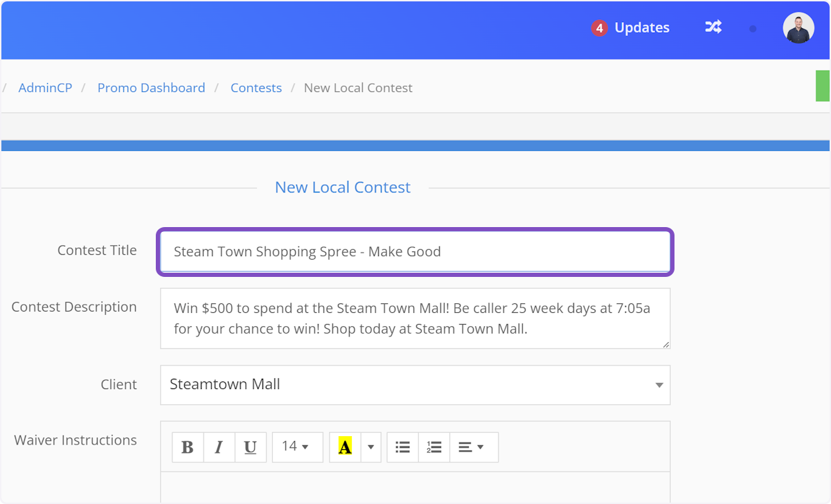The height and width of the screenshot is (504, 831).
Task: Go to the Promo Dashboard breadcrumb
Action: pos(151,87)
